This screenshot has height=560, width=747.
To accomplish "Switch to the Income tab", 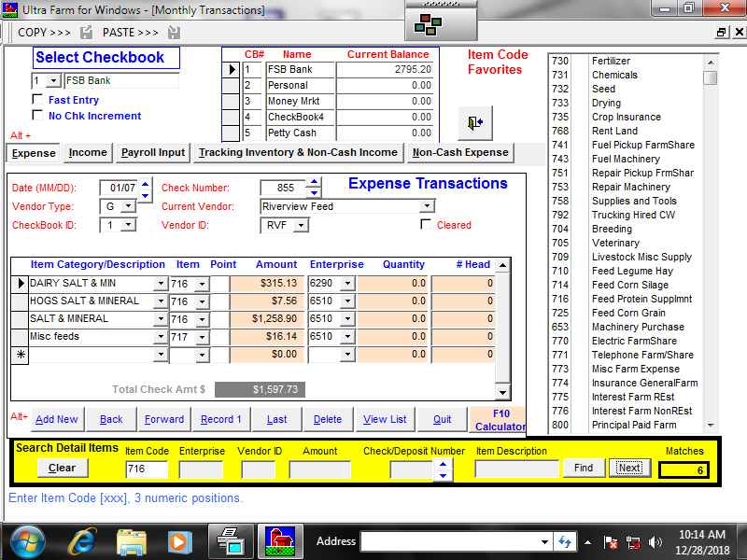I will tap(87, 152).
